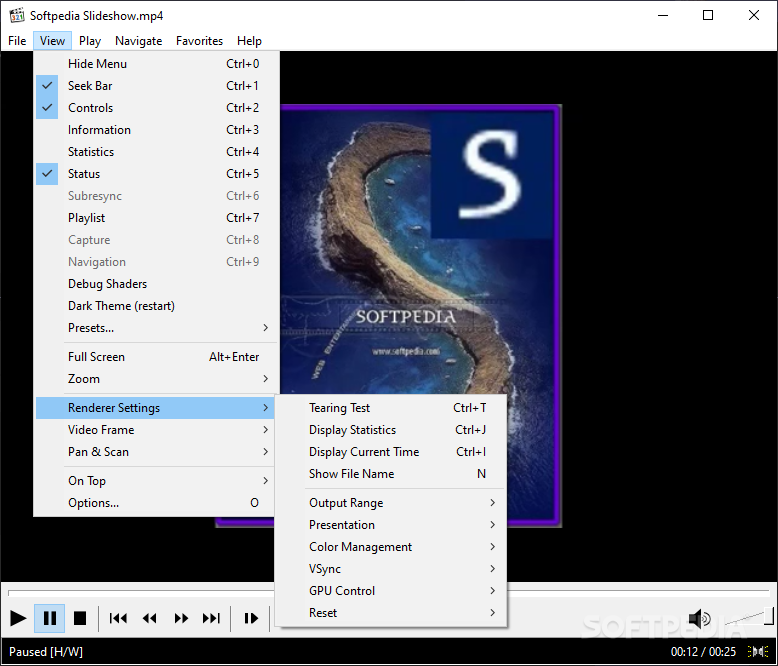Screen dimensions: 778x666
Task: Toggle Debug Shaders window
Action: click(154, 284)
